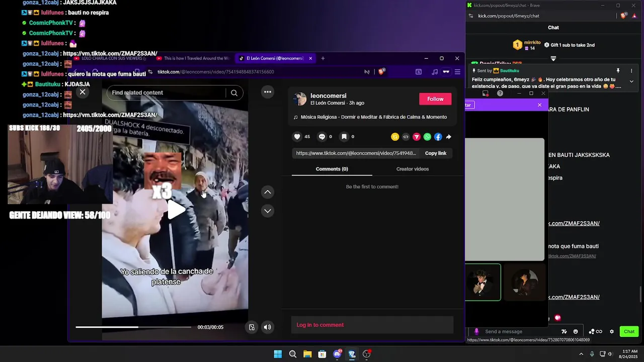Open the search-tabs icon in the Brave toolbar

tap(419, 72)
